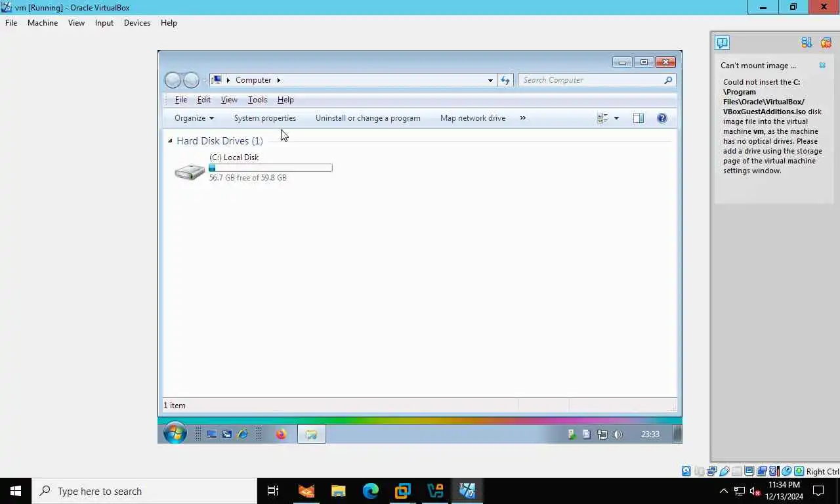Open the Explorer Tools menu
The height and width of the screenshot is (504, 840).
257,100
